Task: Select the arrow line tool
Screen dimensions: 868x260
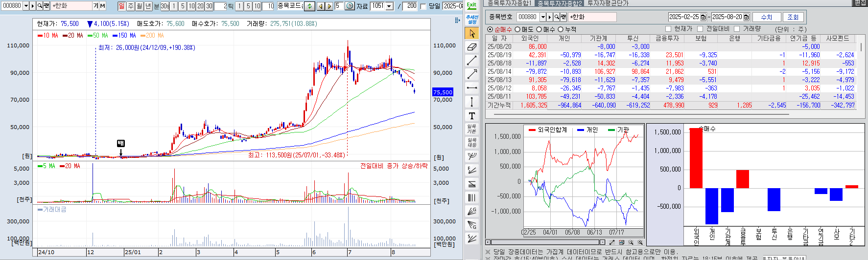Action: coord(471,74)
